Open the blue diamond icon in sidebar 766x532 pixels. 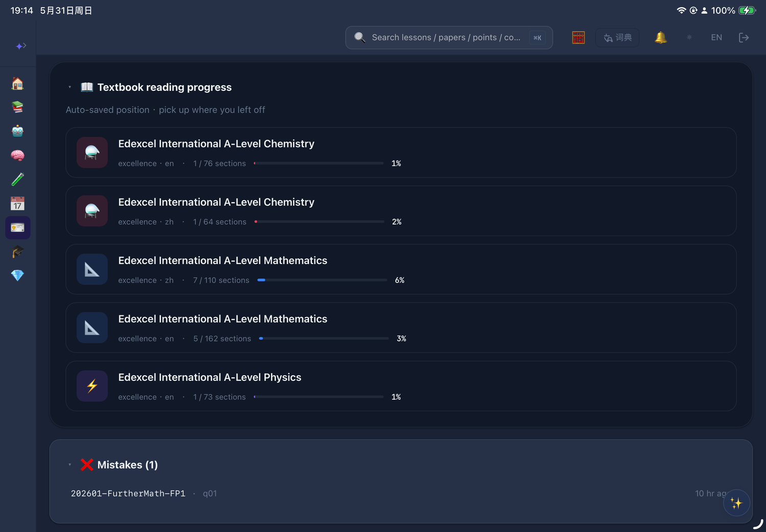coord(18,276)
